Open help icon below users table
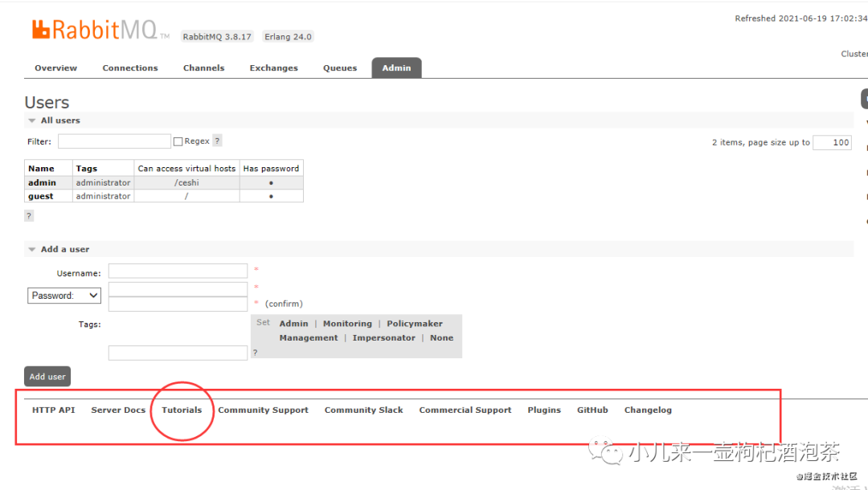The image size is (868, 490). point(29,216)
